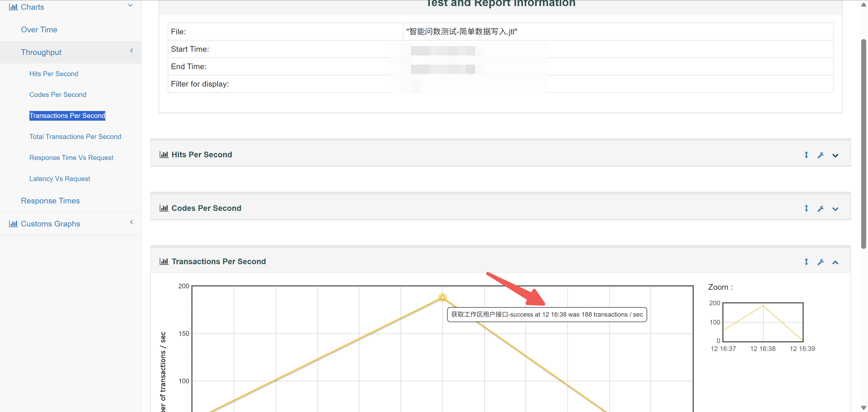The width and height of the screenshot is (868, 412).
Task: Open Response Time Vs Request link
Action: tap(71, 158)
